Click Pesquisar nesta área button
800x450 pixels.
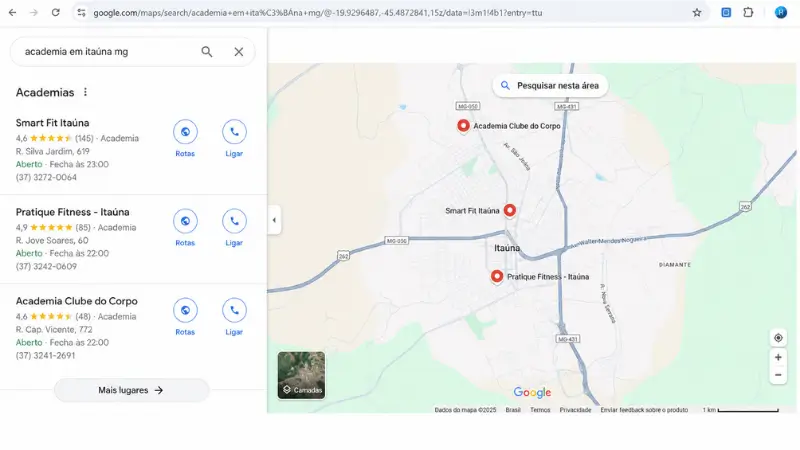[550, 86]
